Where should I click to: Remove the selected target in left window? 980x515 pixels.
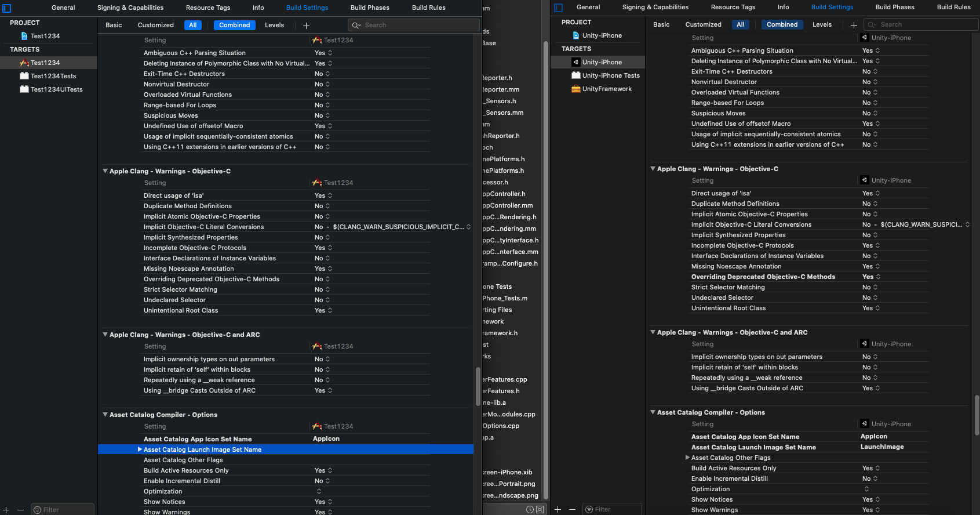[x=20, y=510]
